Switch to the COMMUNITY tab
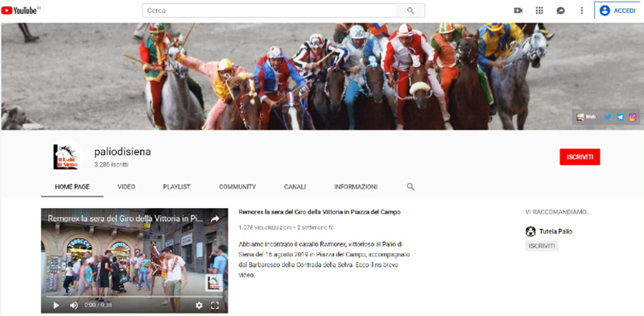The image size is (644, 316). tap(237, 187)
